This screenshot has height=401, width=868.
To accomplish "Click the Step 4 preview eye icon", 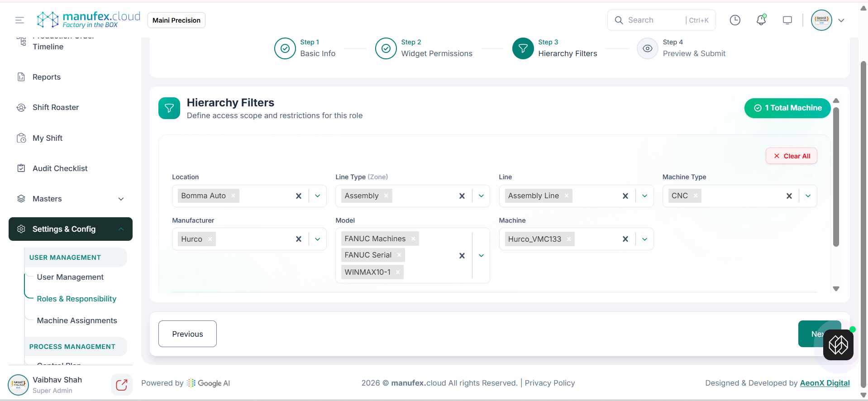I will tap(647, 48).
